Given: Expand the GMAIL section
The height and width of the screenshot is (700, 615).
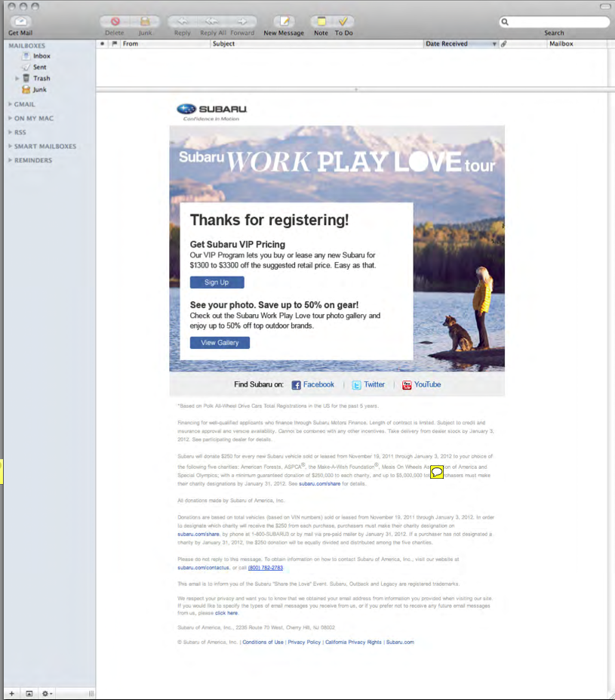Looking at the screenshot, I should pos(11,104).
